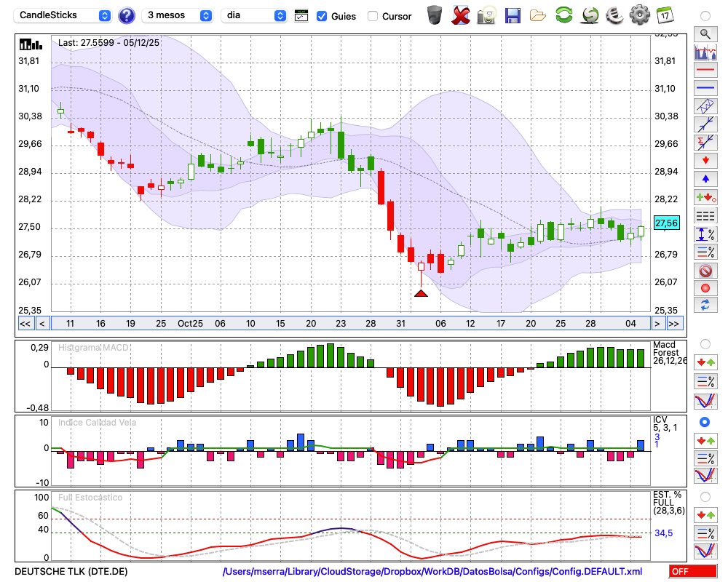Click the red OFF button
Viewport: 728px width, 582px height.
click(692, 572)
